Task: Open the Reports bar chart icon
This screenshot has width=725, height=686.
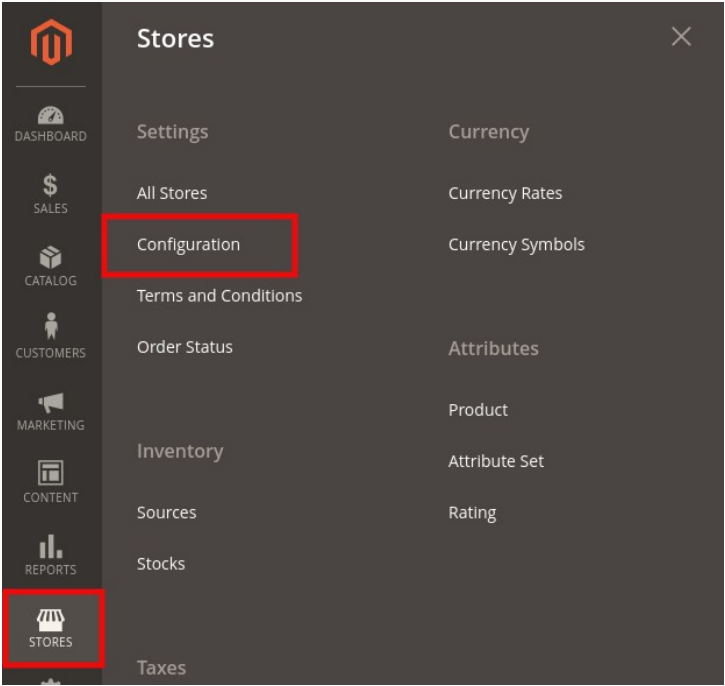Action: [51, 548]
